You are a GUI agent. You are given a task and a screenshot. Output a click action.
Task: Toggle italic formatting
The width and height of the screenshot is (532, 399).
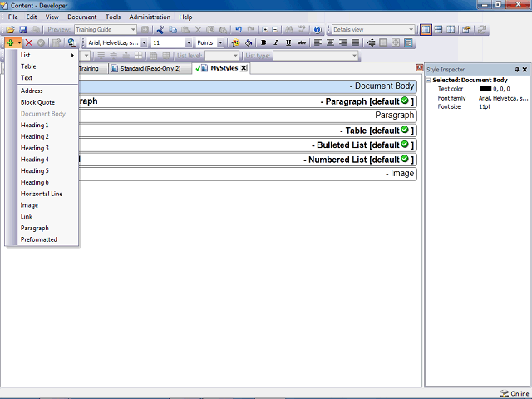(276, 42)
